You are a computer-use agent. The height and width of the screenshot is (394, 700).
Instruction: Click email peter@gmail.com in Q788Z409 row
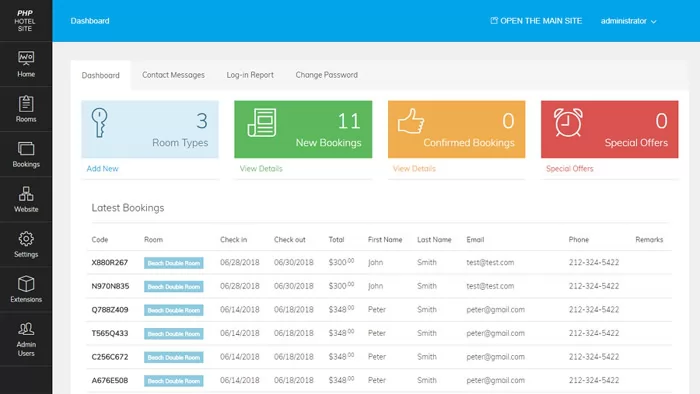tap(496, 310)
